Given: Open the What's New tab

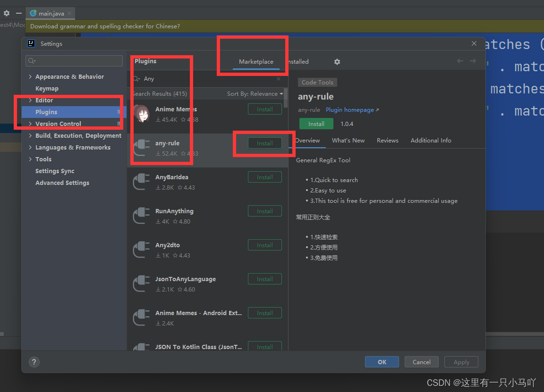Looking at the screenshot, I should [348, 141].
